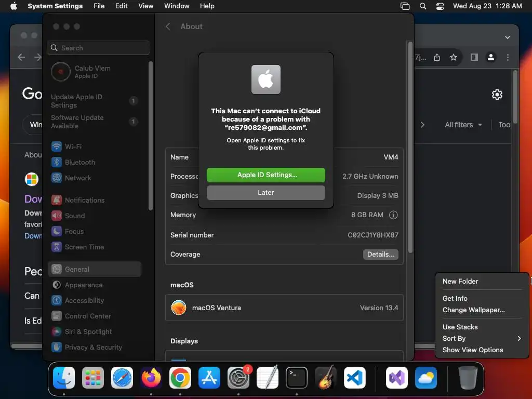532x399 pixels.
Task: Expand Sort By submenu
Action: (482, 338)
